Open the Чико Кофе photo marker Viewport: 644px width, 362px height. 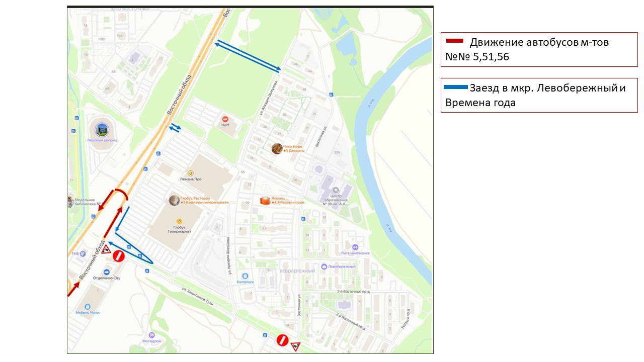(x=277, y=148)
